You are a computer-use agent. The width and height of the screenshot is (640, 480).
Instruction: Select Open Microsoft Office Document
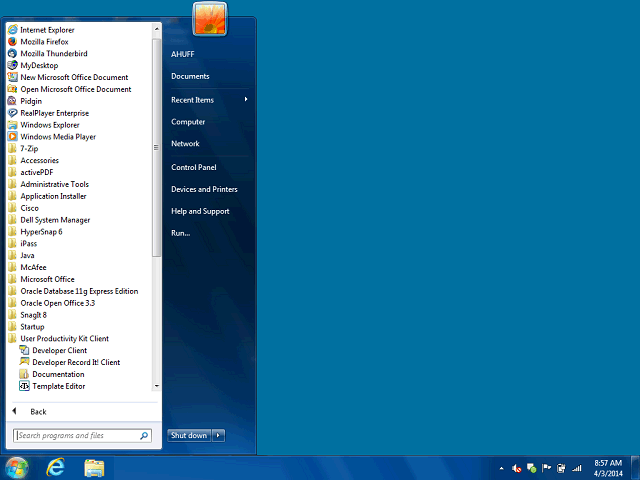(x=76, y=89)
